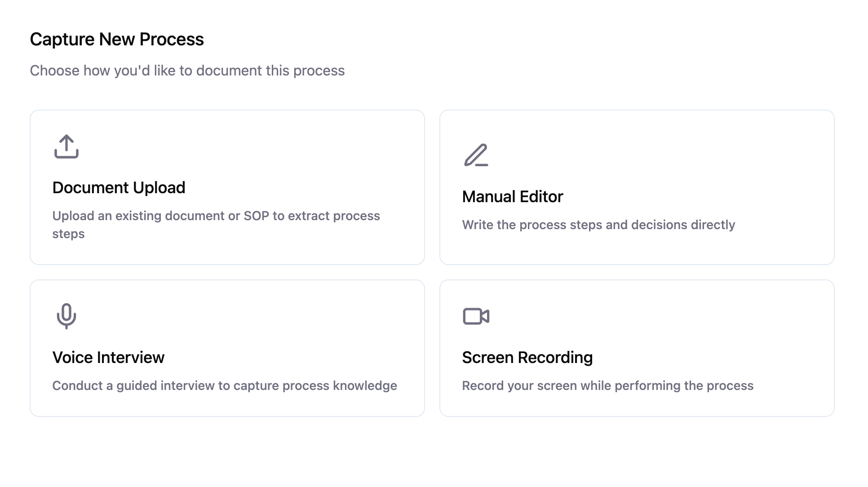Image resolution: width=868 pixels, height=487 pixels.
Task: Click the video camera icon
Action: pyautogui.click(x=476, y=316)
